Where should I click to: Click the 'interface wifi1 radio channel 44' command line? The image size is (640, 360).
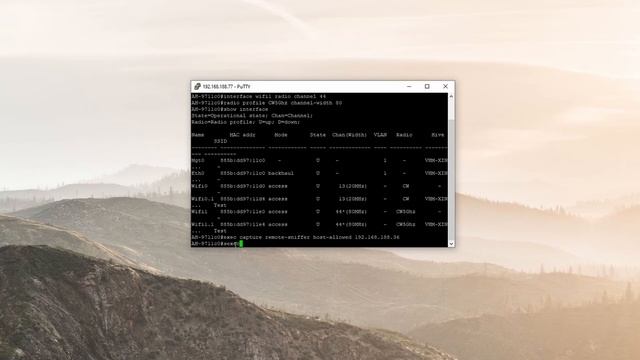tap(259, 96)
